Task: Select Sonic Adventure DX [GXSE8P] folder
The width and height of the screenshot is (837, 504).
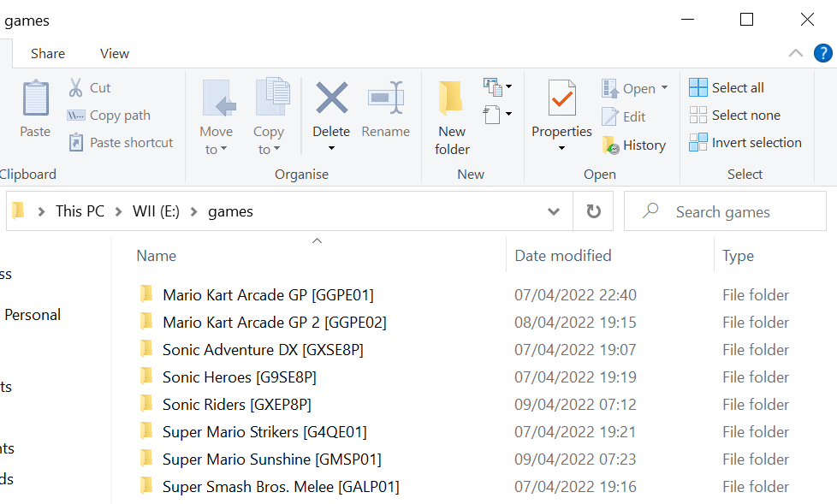Action: pyautogui.click(x=263, y=350)
